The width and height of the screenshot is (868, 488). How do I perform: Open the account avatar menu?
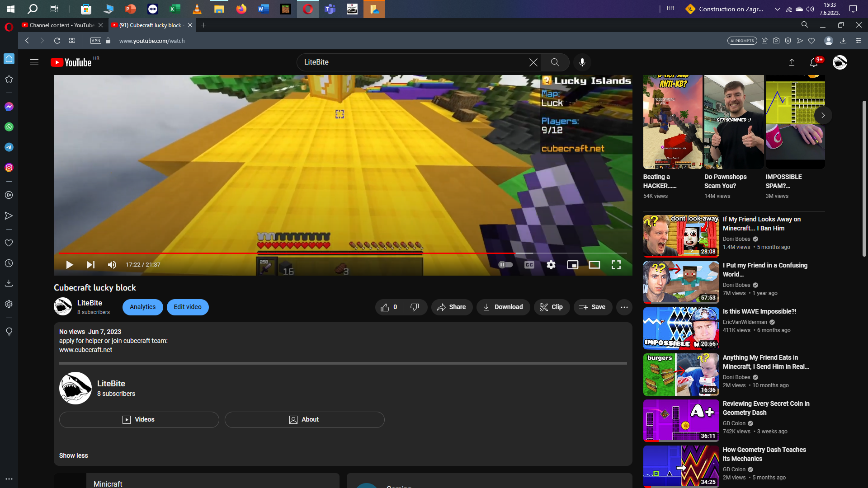840,62
